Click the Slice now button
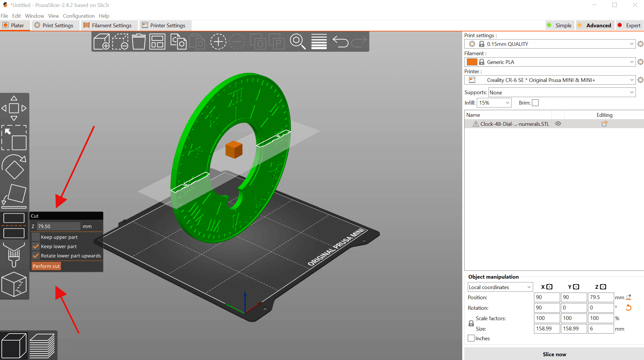 click(554, 354)
